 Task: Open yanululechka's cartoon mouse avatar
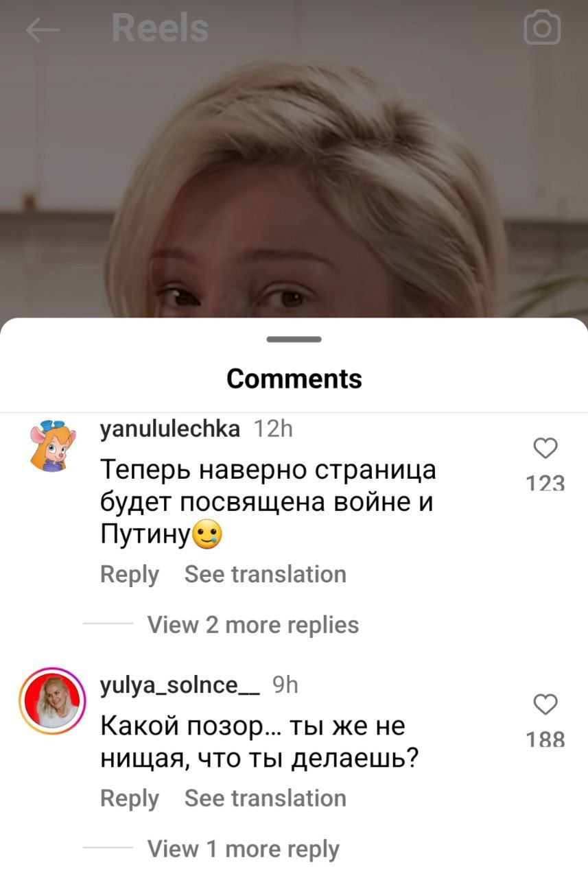click(50, 444)
